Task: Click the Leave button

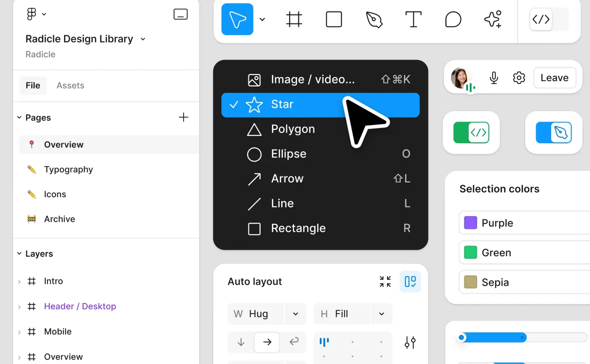Action: pyautogui.click(x=554, y=78)
